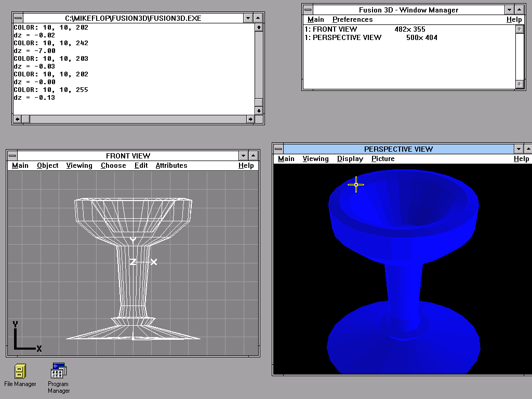This screenshot has width=532, height=399.
Task: Expand the Picture menu in Perspective View
Action: (383, 159)
